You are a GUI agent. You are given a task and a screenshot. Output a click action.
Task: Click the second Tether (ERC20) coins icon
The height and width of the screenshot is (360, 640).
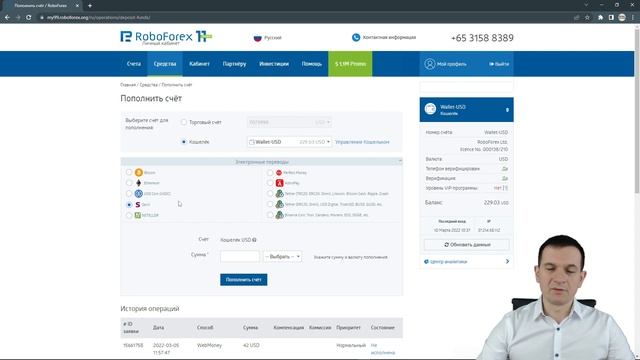point(280,204)
